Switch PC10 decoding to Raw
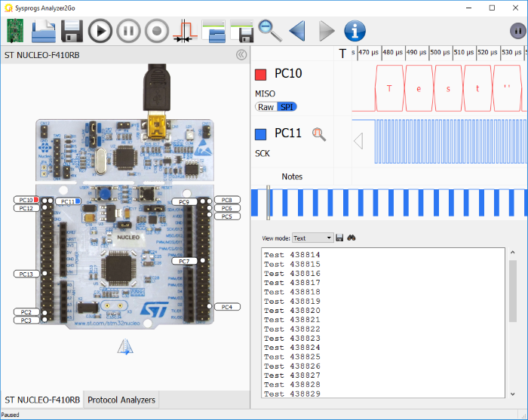The height and width of the screenshot is (420, 528). [266, 107]
